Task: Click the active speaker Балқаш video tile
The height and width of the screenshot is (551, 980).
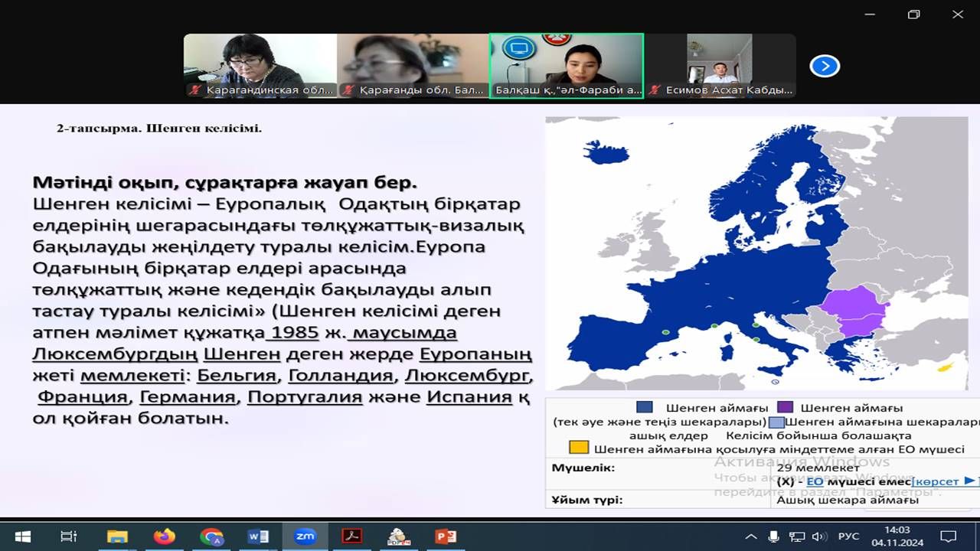Action: [x=566, y=66]
